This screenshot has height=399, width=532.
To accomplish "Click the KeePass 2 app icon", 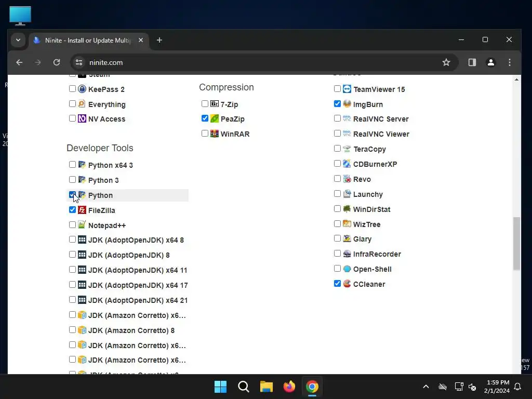I will coord(82,89).
